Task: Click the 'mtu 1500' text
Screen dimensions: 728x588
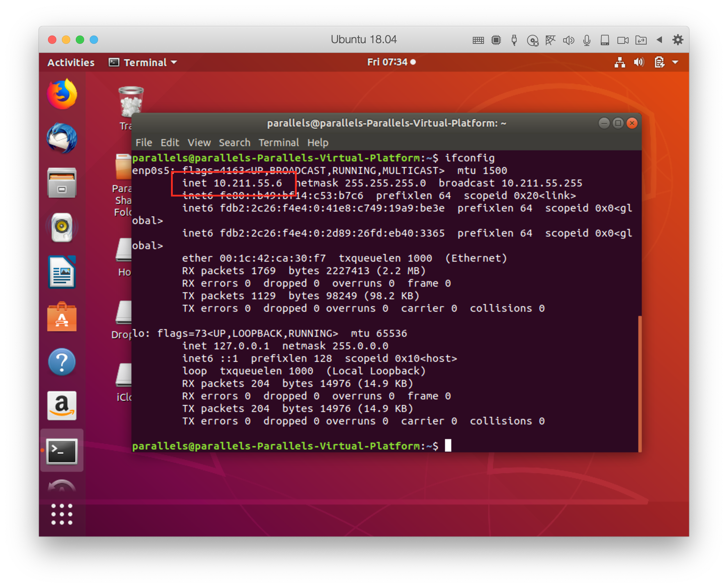Action: (482, 170)
